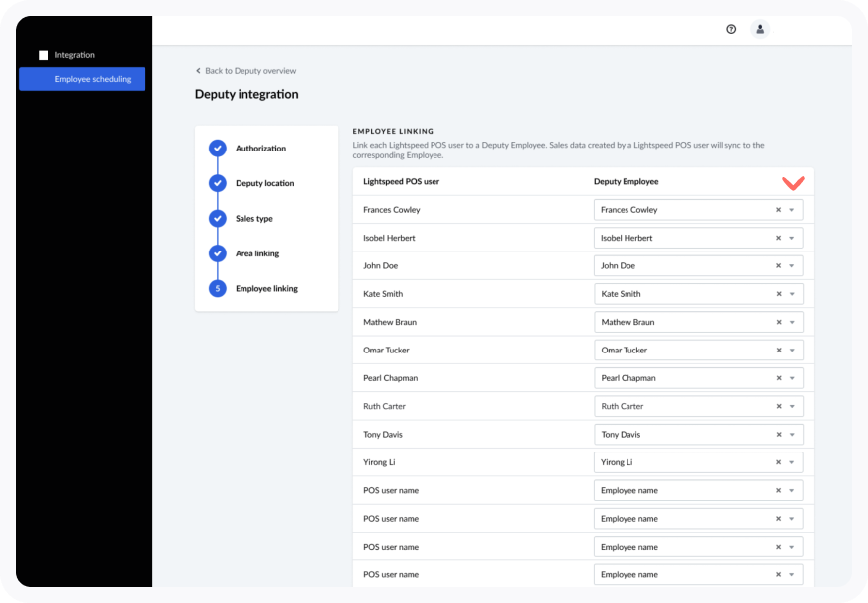Clear Pearl Chapman Deputy Employee selection
The width and height of the screenshot is (868, 603).
click(x=779, y=378)
